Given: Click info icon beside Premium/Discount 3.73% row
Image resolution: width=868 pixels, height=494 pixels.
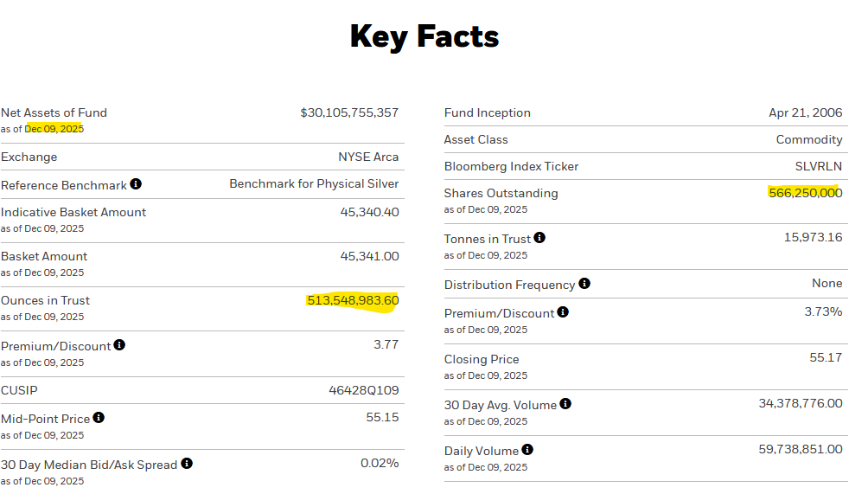Looking at the screenshot, I should point(563,312).
